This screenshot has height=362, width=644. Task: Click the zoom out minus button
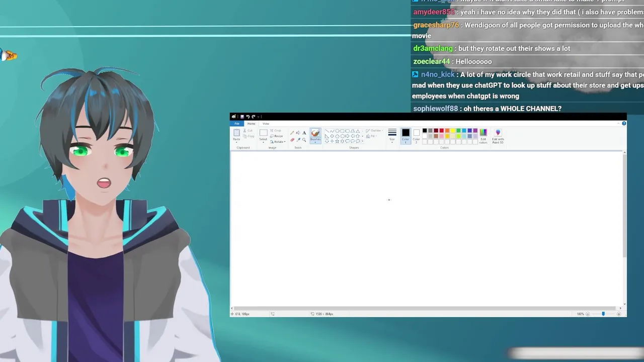(x=587, y=314)
